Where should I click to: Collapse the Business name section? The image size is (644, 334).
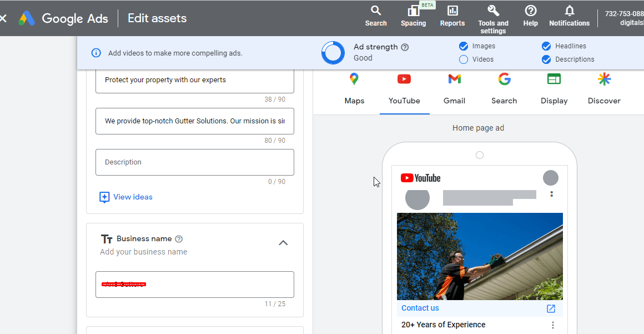(x=283, y=243)
